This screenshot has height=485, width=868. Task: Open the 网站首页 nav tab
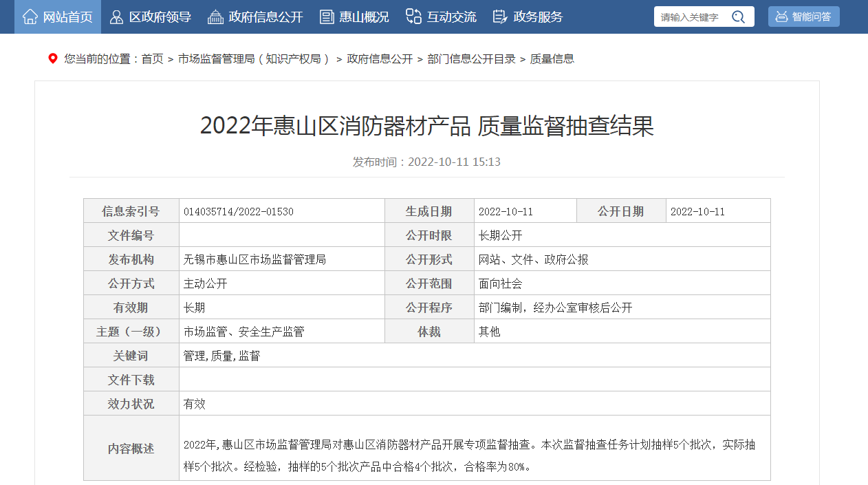(58, 17)
